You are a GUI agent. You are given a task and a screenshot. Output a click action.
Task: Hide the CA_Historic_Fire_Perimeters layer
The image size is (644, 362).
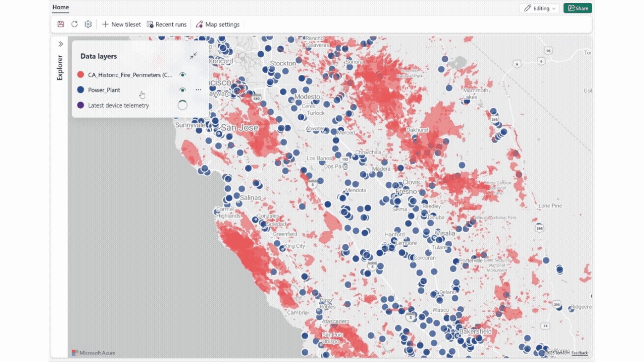pos(182,75)
